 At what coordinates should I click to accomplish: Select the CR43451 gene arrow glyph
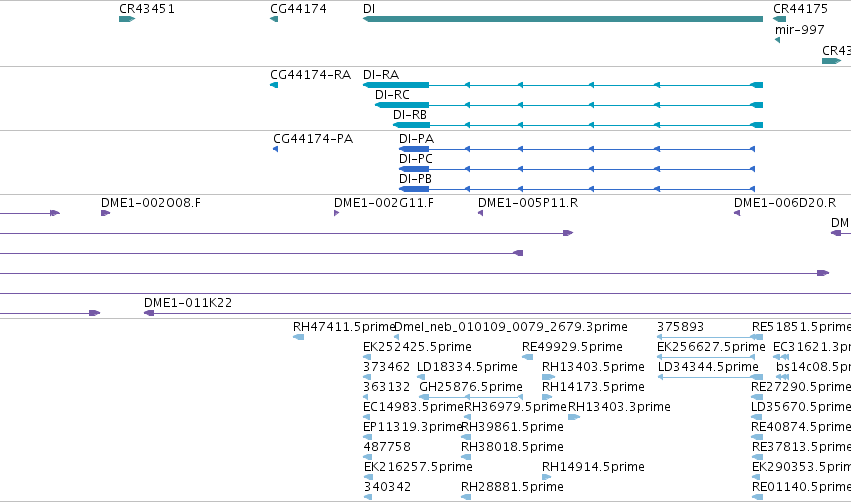click(x=127, y=19)
